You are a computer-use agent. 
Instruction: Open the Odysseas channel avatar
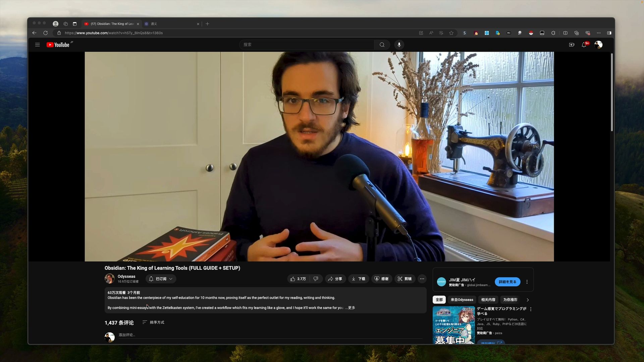click(x=110, y=279)
